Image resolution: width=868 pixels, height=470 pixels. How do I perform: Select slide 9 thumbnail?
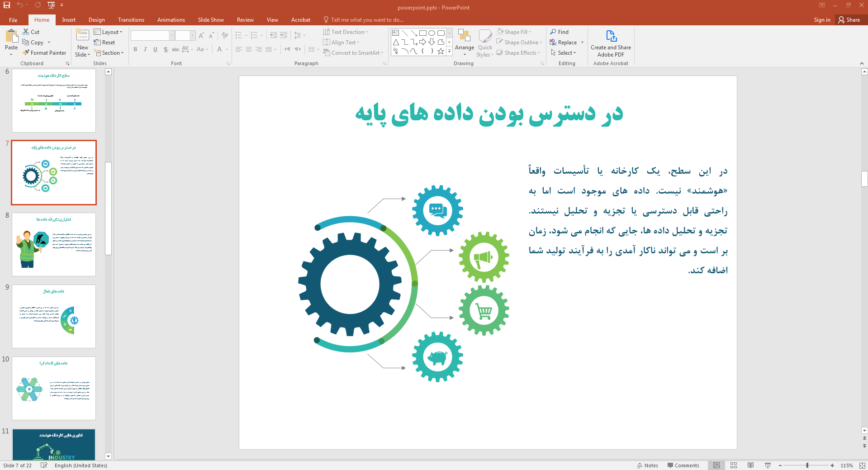click(x=54, y=316)
